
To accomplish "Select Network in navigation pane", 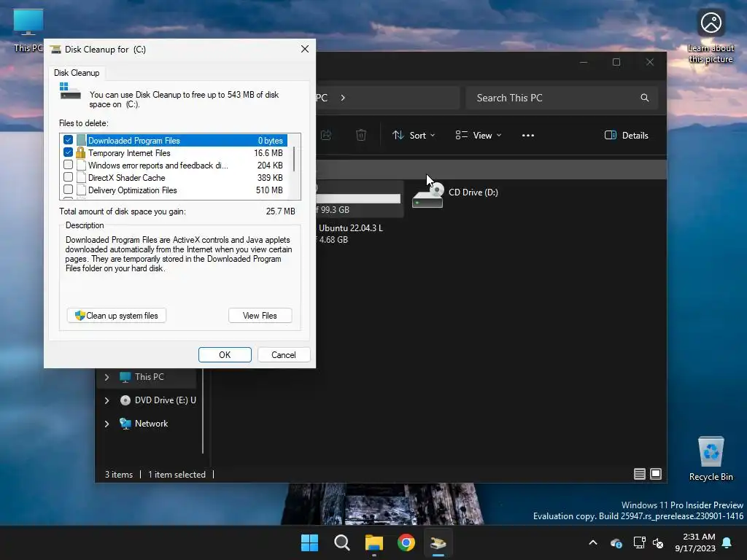I will (144, 424).
